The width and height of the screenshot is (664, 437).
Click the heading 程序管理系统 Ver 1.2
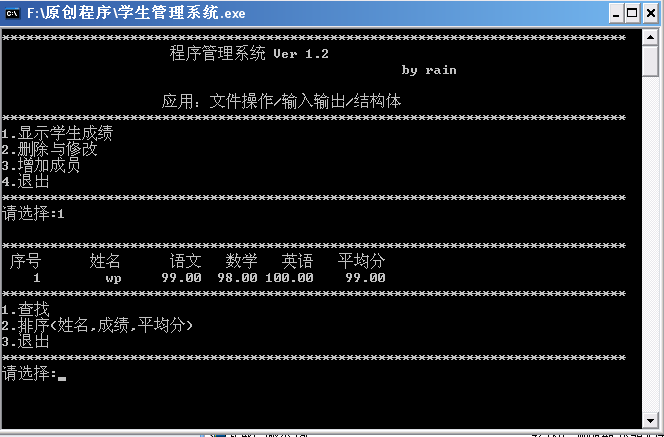[249, 53]
